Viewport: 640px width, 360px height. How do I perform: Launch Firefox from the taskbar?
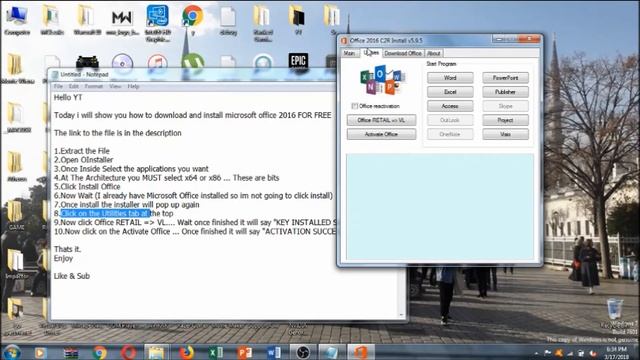pos(187,352)
